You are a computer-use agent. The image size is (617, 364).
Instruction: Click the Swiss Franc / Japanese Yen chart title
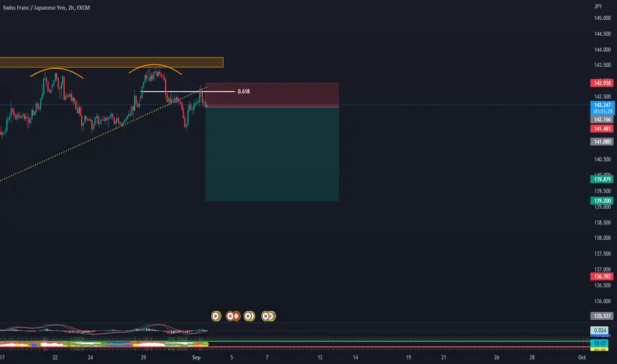tap(46, 7)
